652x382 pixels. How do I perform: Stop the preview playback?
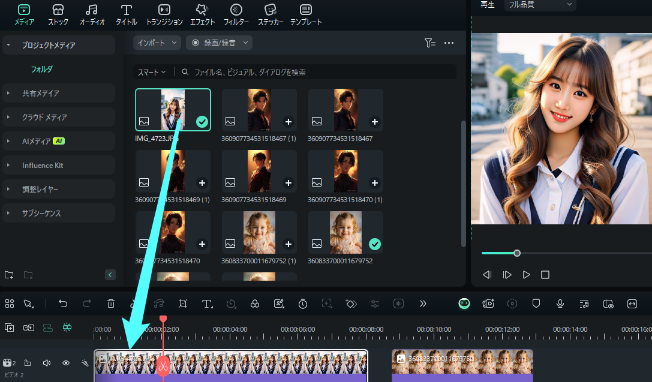[x=545, y=275]
